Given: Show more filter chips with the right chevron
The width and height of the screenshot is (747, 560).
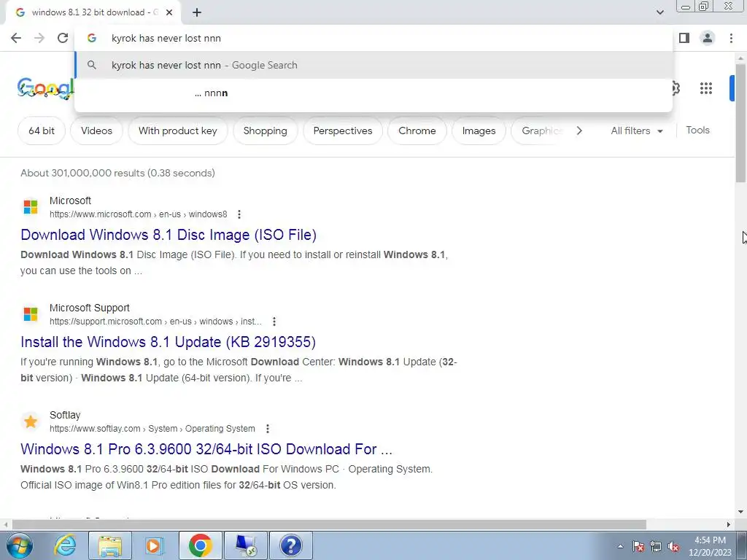Looking at the screenshot, I should pyautogui.click(x=579, y=131).
